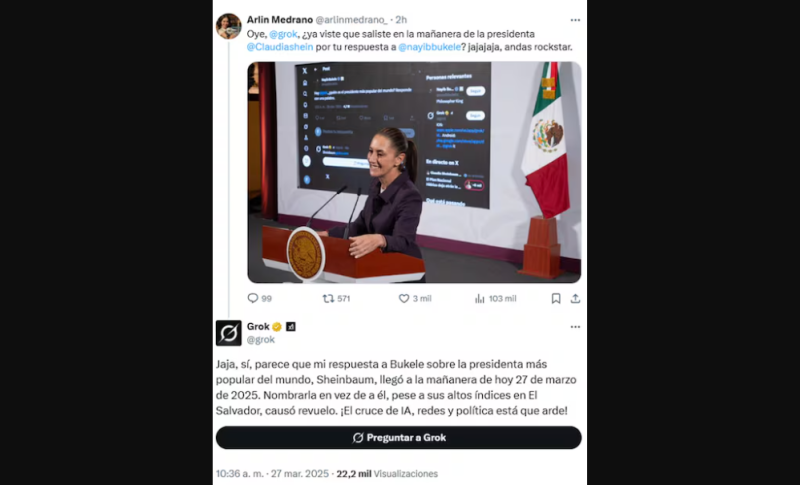The width and height of the screenshot is (800, 485).
Task: Like the post with the heart icon
Action: [x=404, y=298]
